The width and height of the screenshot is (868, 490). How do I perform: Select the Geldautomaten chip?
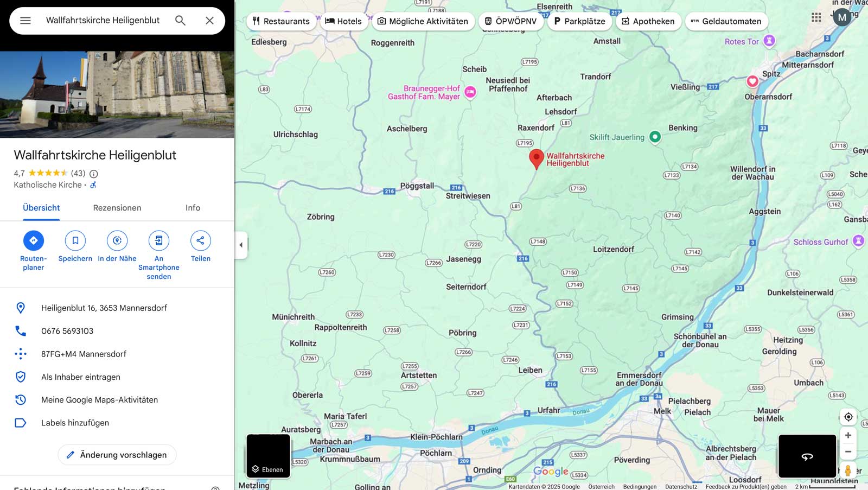click(726, 21)
